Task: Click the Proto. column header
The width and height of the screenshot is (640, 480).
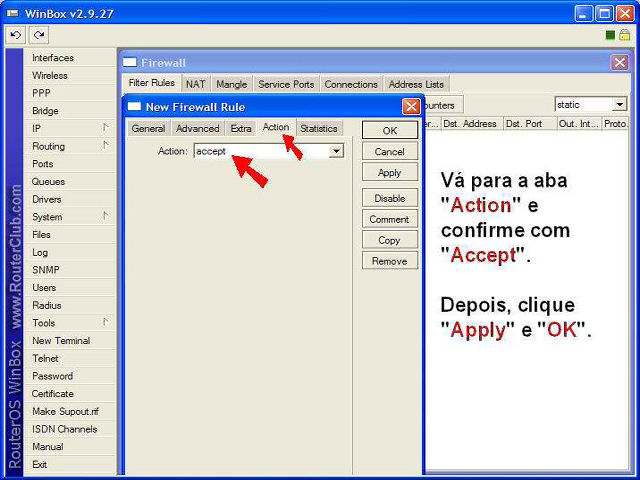Action: [x=615, y=124]
